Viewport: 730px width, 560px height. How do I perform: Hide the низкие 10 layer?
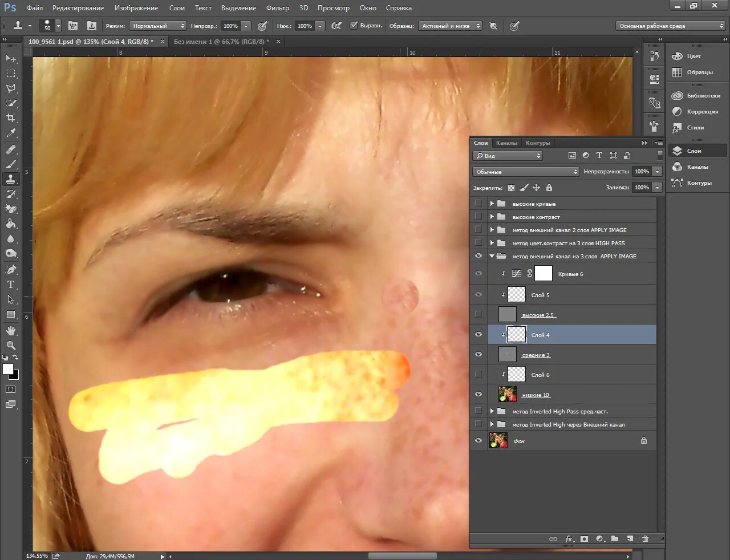pyautogui.click(x=478, y=394)
